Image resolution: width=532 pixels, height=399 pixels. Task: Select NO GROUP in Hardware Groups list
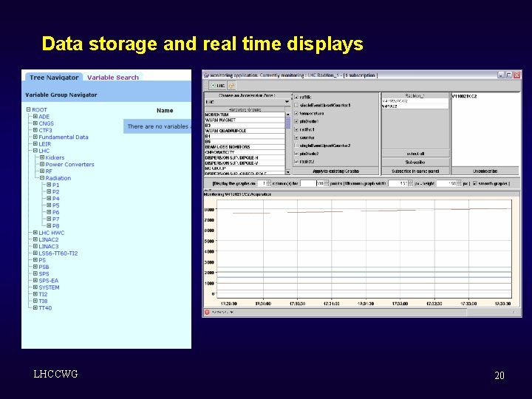(245, 168)
